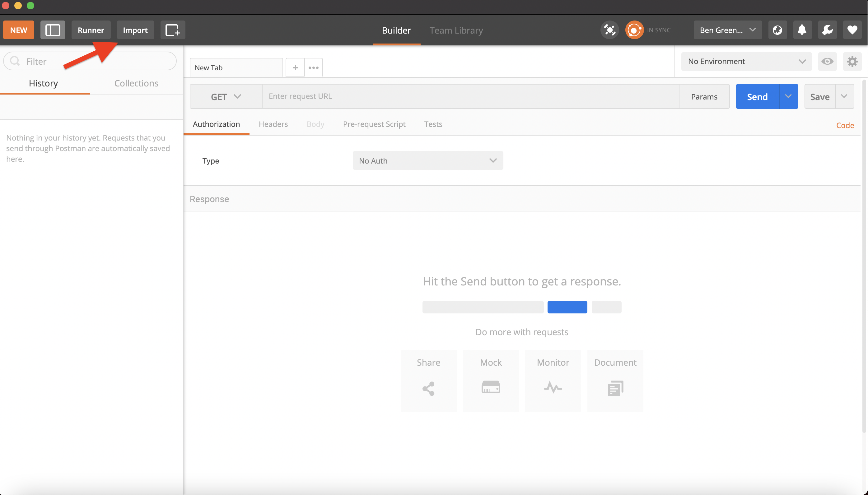Click the Enter request URL field
Image resolution: width=868 pixels, height=495 pixels.
(x=470, y=97)
